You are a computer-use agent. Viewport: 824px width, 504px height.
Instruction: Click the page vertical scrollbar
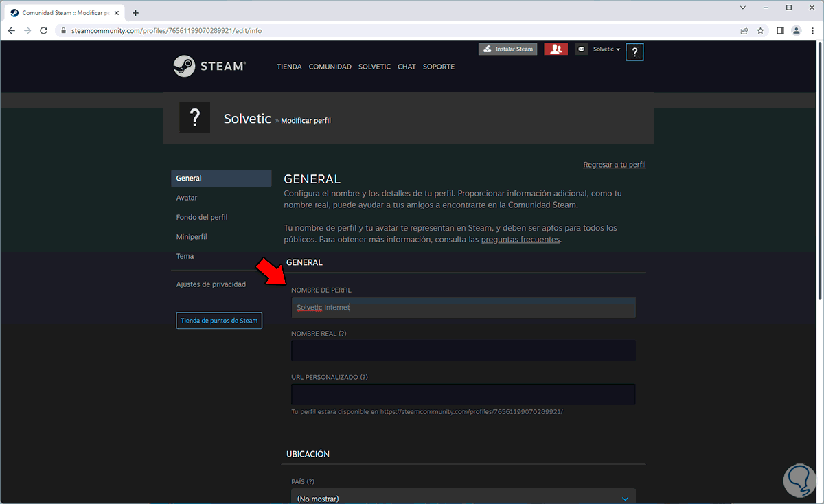click(x=820, y=172)
